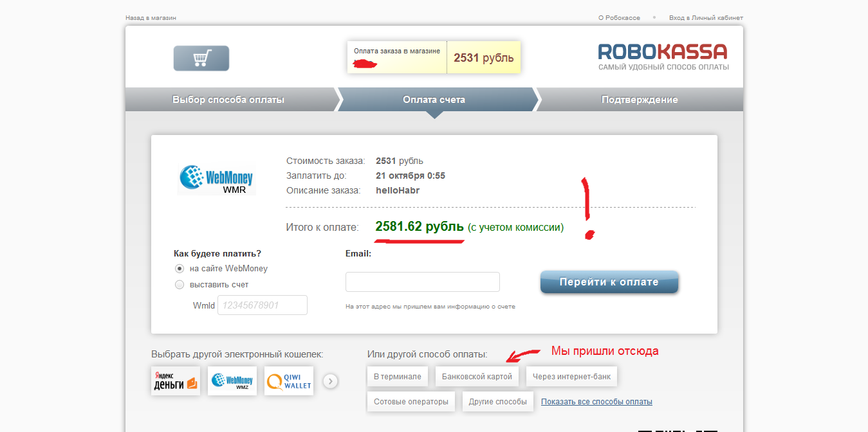Open 'Вход в Личный кабинет' link
The width and height of the screenshot is (868, 432).
706,18
